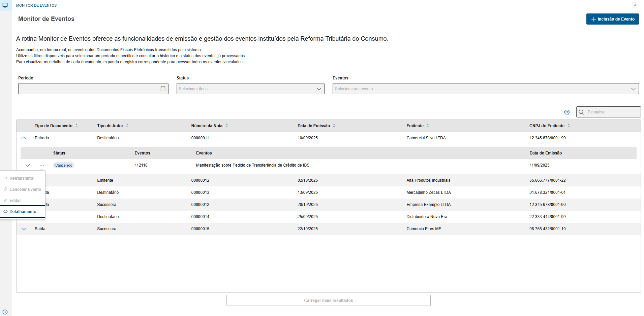The height and width of the screenshot is (316, 644).
Task: Click the event date 11/09/2025
Action: click(x=540, y=165)
